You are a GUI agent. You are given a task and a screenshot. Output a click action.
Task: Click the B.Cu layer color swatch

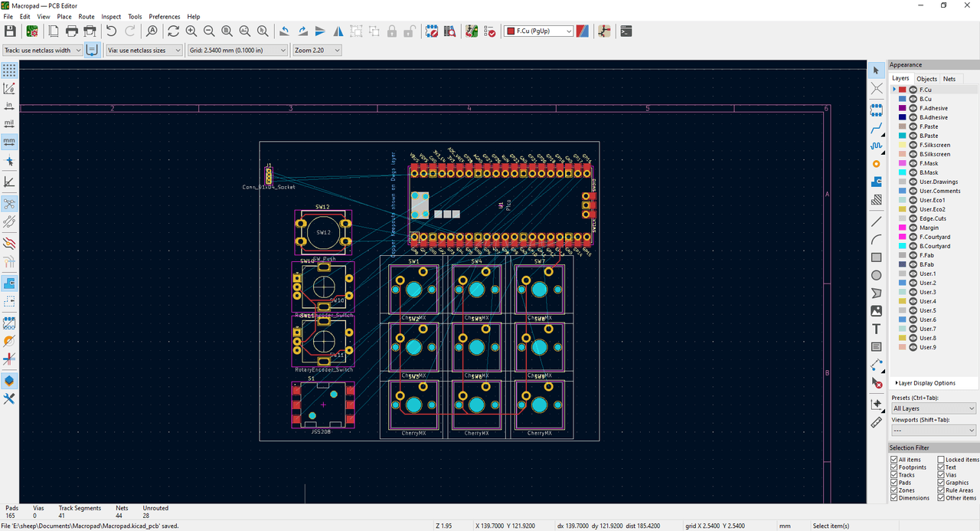[903, 99]
